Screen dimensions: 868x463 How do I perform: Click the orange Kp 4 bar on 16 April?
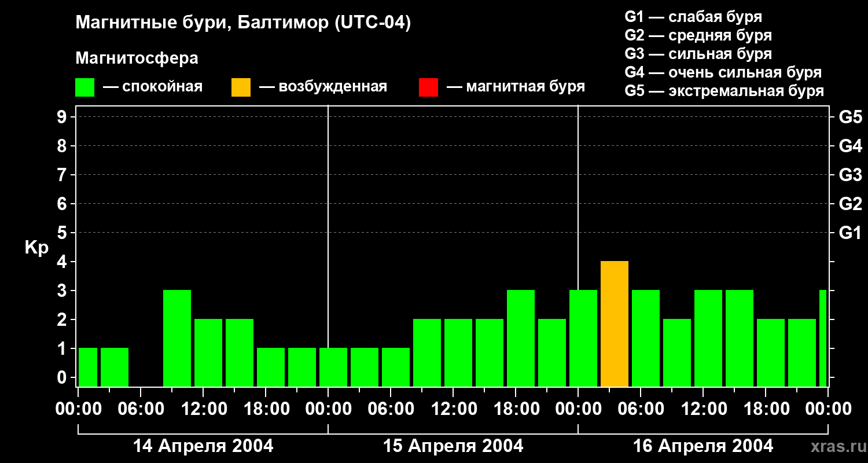tap(615, 324)
